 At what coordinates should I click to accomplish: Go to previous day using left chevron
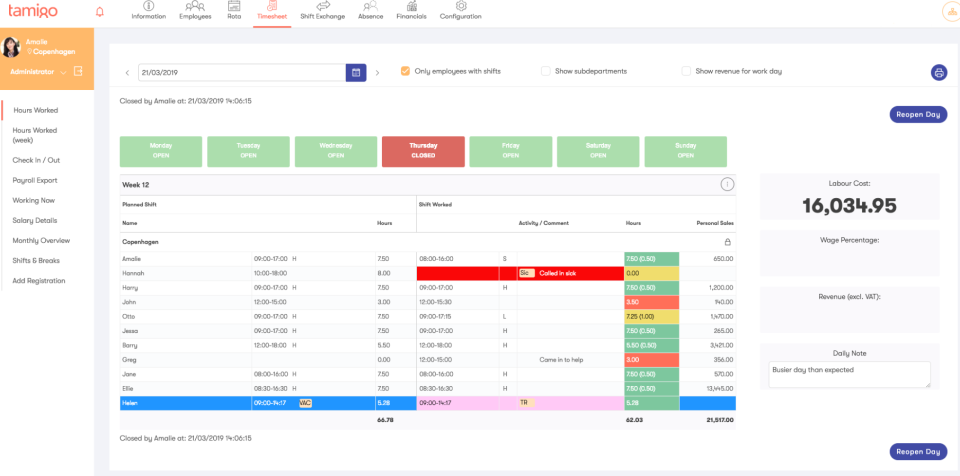coord(127,72)
